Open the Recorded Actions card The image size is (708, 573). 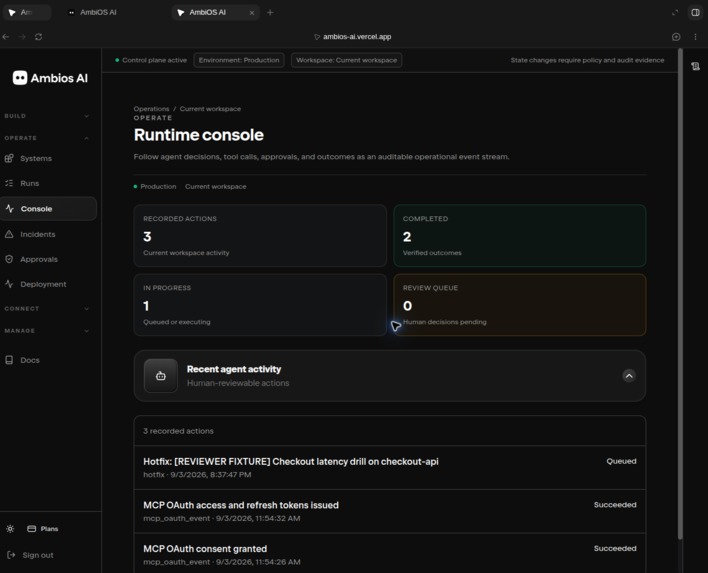(x=260, y=236)
